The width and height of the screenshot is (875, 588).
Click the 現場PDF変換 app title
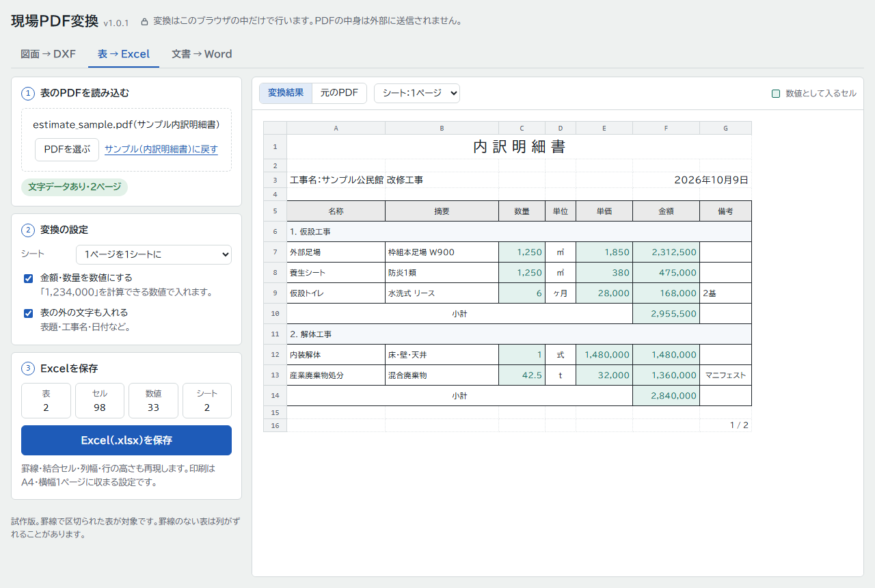coord(55,21)
